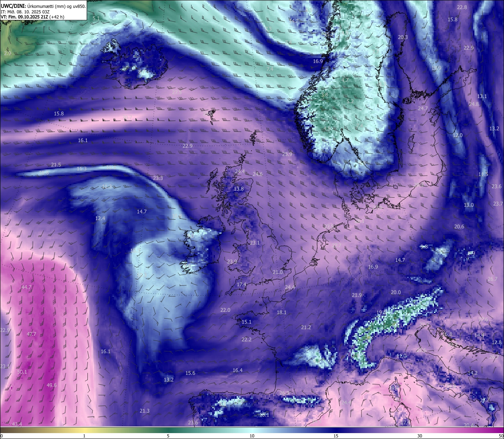Click the 11.5 value on the map

pyautogui.click(x=483, y=174)
